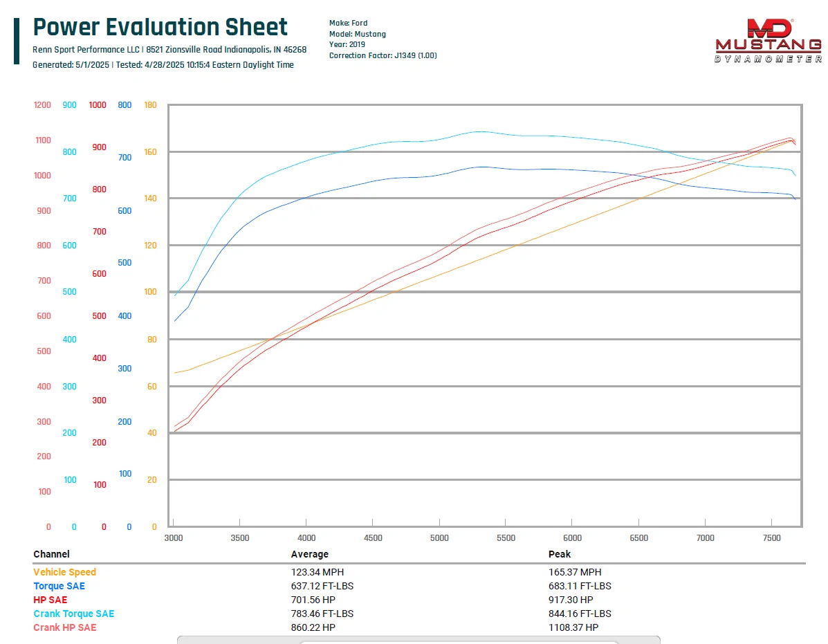
Task: Click the 783.46 FT-LBS average crank torque
Action: (x=322, y=614)
